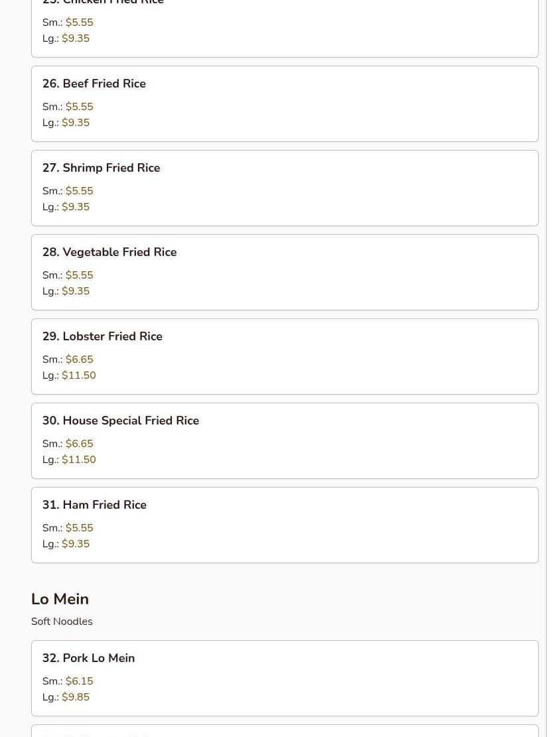The width and height of the screenshot is (560, 737).
Task: Open the Pork Lo Mein item
Action: pyautogui.click(x=285, y=678)
